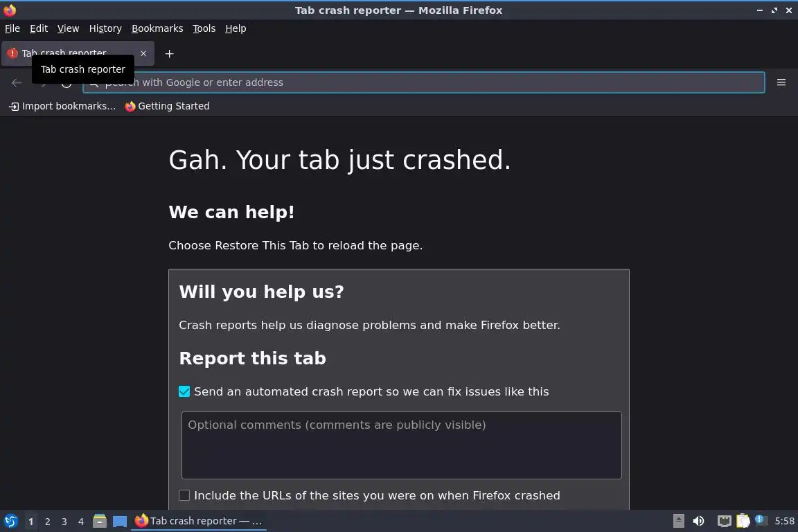Maximize the Firefox window

click(774, 10)
